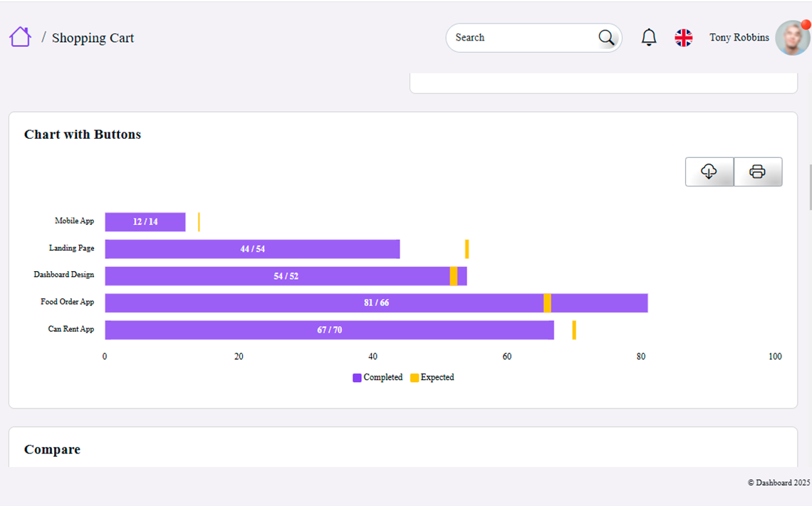Image resolution: width=812 pixels, height=506 pixels.
Task: Click the yellow Expected legend swatch
Action: pyautogui.click(x=415, y=378)
